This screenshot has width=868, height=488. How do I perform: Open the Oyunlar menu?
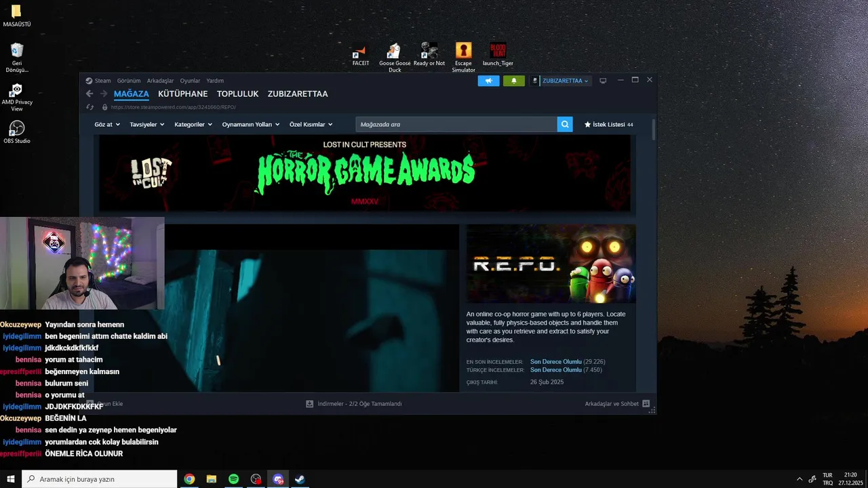tap(190, 81)
